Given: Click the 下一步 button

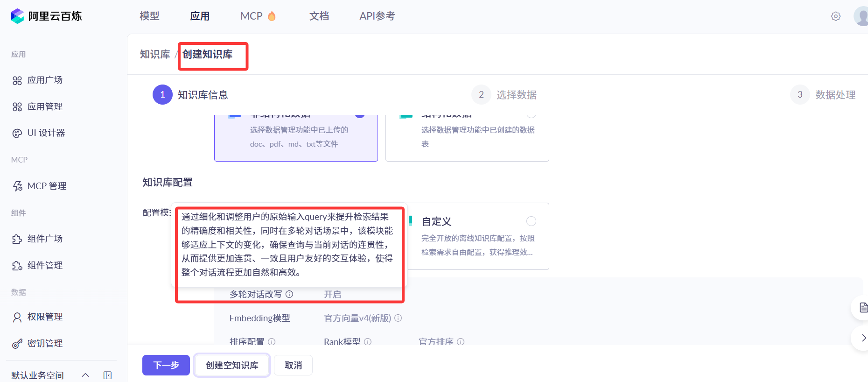Looking at the screenshot, I should click(x=166, y=365).
